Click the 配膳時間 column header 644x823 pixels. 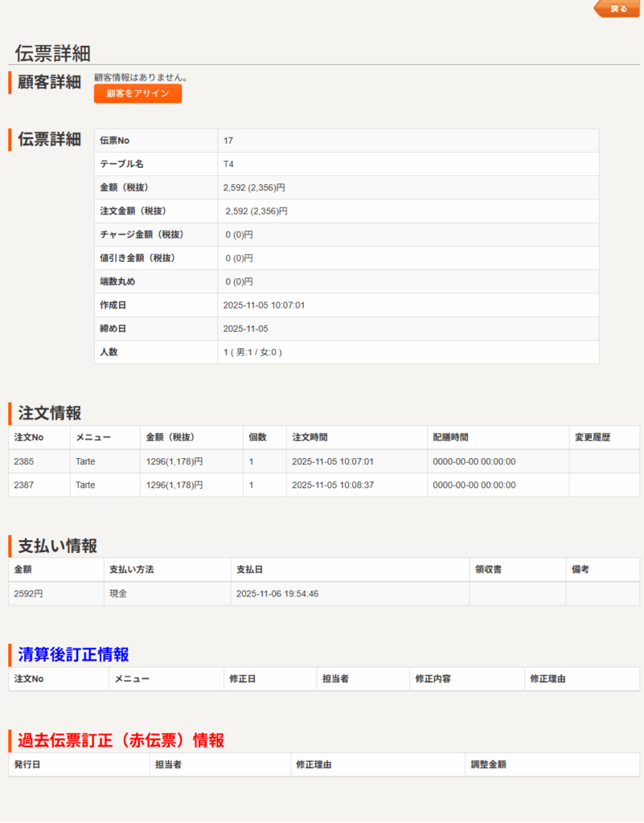[450, 437]
